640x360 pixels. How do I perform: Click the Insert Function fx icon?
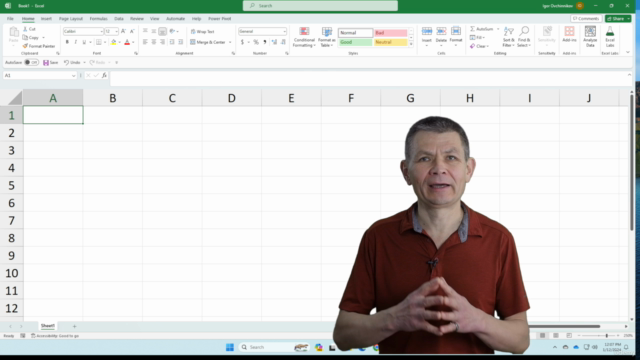(x=104, y=76)
